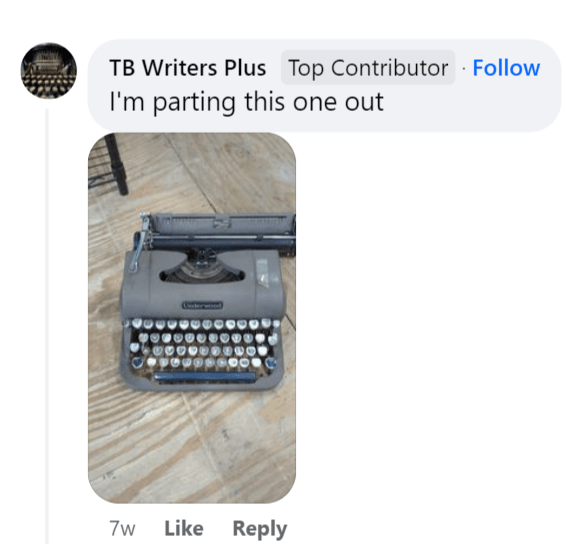
Task: Follow TB Writers Plus
Action: point(506,68)
